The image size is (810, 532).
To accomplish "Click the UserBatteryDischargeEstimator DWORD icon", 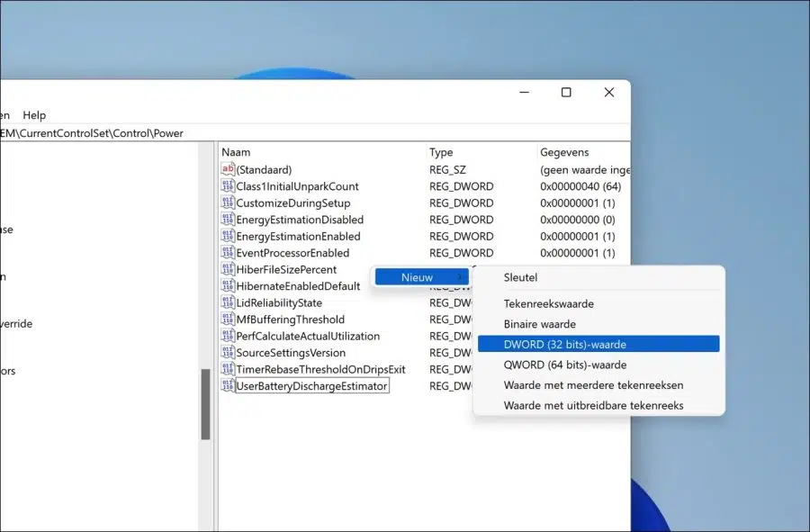I will coord(228,385).
